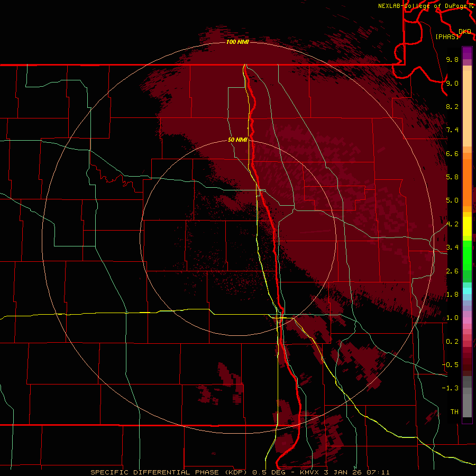
Task: Click the DKD [PHAS] legend heading
Action: click(x=453, y=34)
